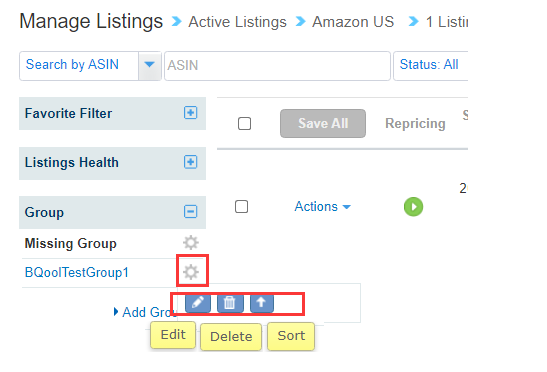Screen dimensions: 547x372
Task: Collapse the Group panel minus icon
Action: tap(190, 211)
